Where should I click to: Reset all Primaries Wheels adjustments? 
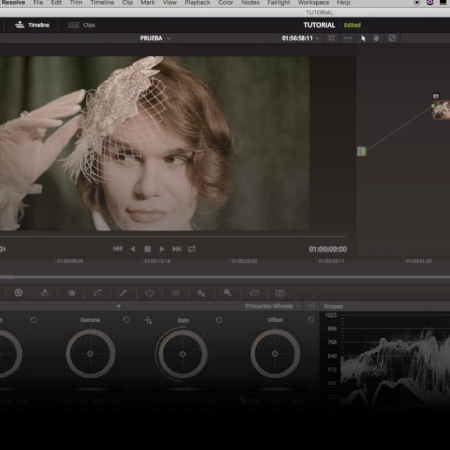coord(311,306)
